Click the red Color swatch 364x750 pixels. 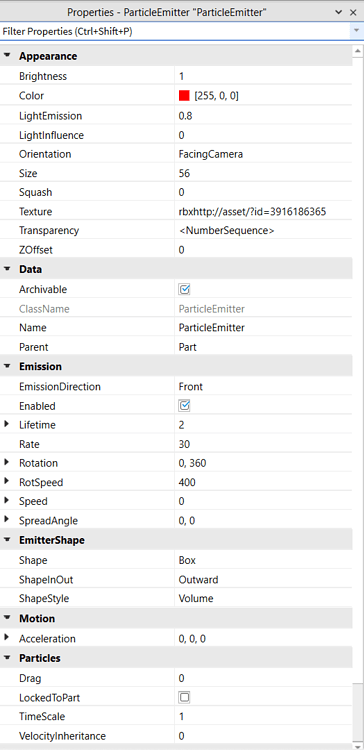pyautogui.click(x=184, y=96)
